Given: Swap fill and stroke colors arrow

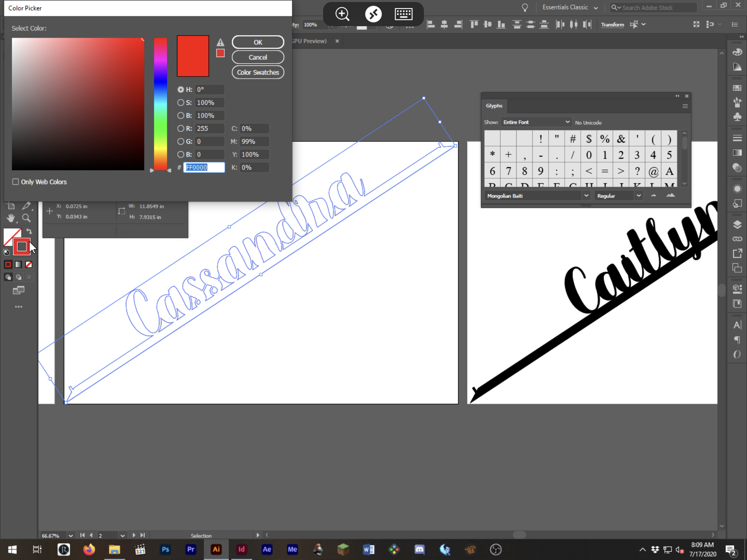Looking at the screenshot, I should pyautogui.click(x=29, y=232).
